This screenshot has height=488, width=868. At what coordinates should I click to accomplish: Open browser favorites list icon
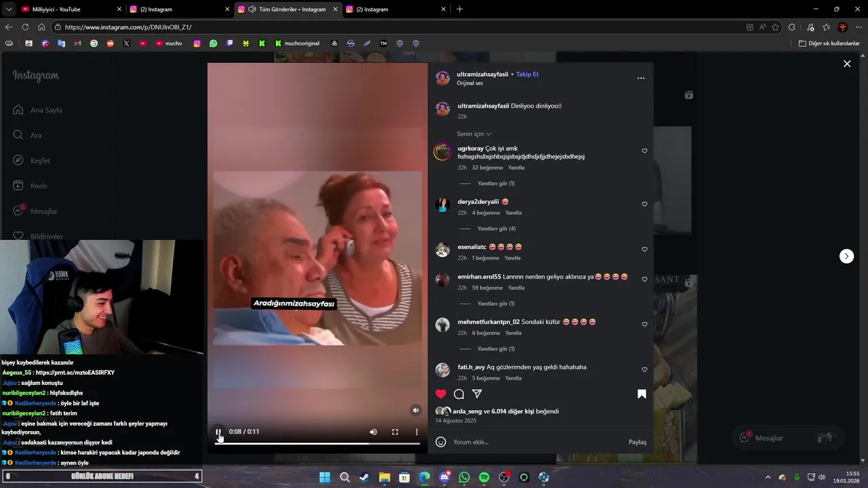(x=826, y=27)
